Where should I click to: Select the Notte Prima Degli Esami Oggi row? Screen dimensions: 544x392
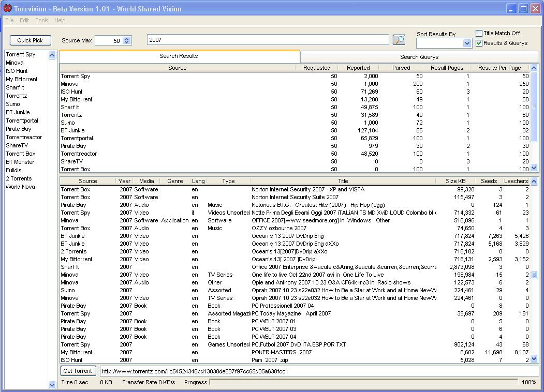295,213
